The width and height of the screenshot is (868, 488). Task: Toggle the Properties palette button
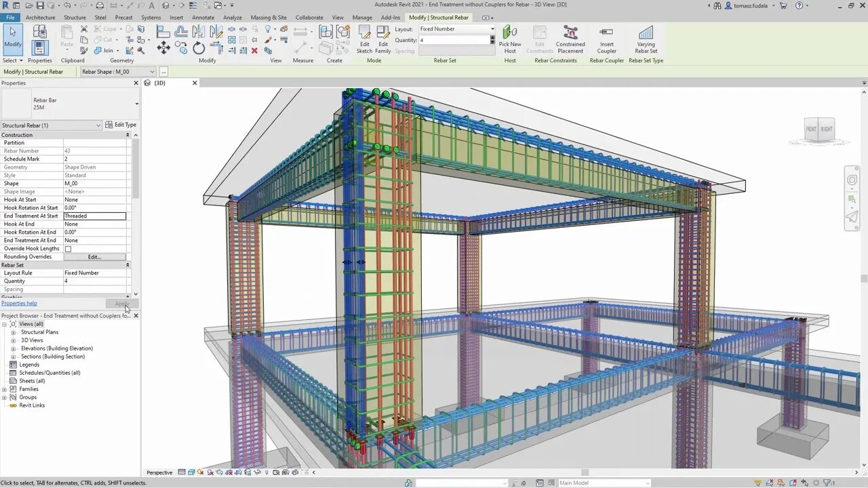40,47
